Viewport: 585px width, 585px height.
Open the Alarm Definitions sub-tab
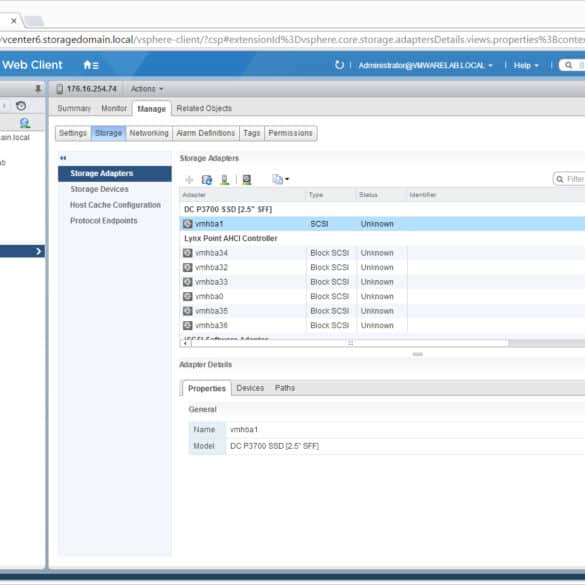coord(206,133)
